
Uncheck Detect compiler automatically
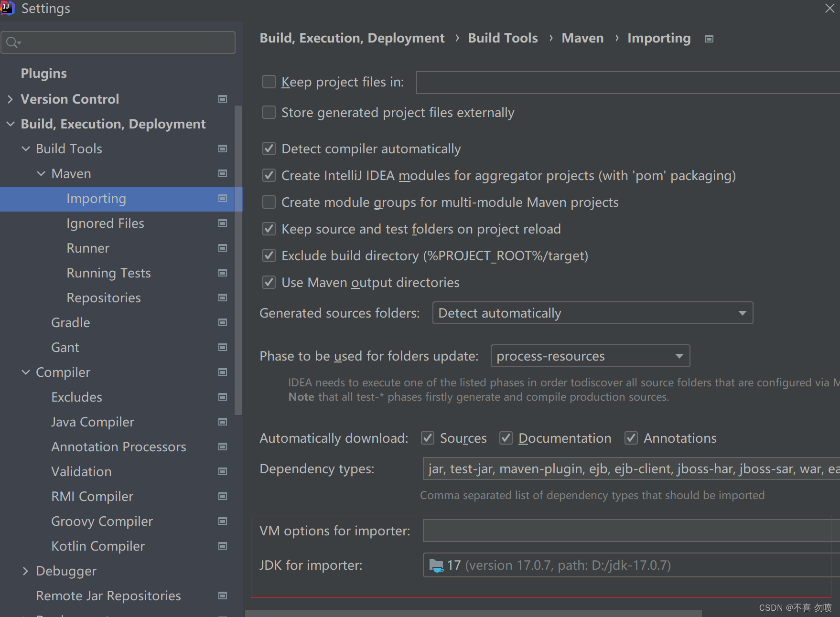pyautogui.click(x=269, y=149)
